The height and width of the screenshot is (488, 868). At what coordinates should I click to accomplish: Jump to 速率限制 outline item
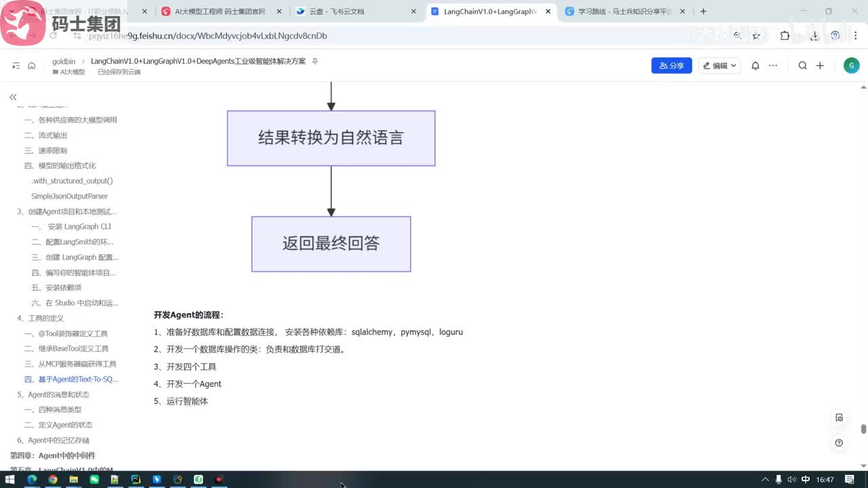point(46,150)
